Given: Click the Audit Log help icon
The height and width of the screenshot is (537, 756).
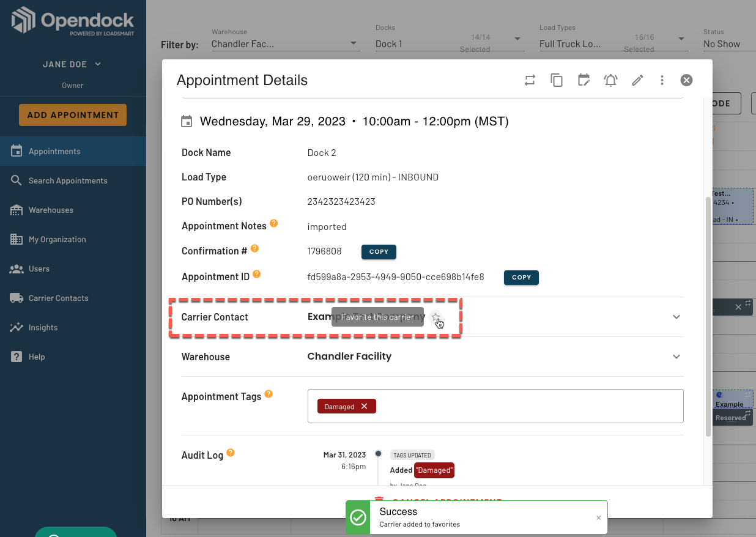Looking at the screenshot, I should [231, 453].
